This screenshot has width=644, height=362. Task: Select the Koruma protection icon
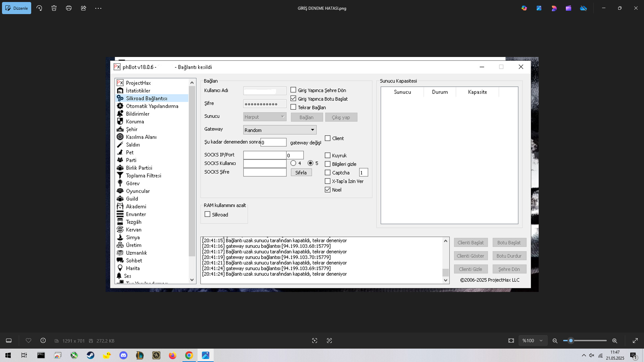120,121
